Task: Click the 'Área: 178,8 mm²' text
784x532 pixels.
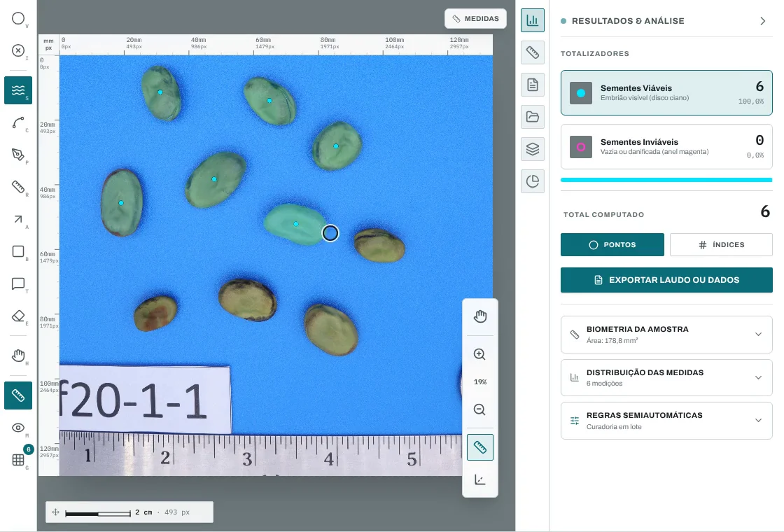Action: click(612, 340)
